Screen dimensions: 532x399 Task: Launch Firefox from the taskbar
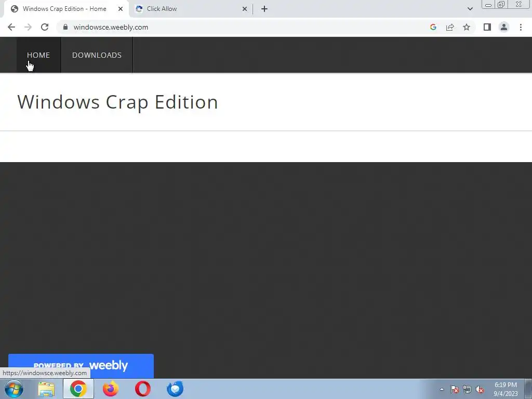coord(111,389)
